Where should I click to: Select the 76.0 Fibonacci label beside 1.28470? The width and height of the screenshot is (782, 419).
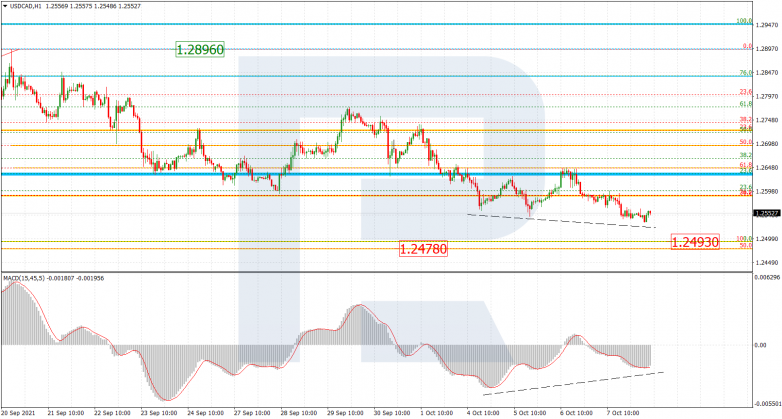(x=746, y=73)
